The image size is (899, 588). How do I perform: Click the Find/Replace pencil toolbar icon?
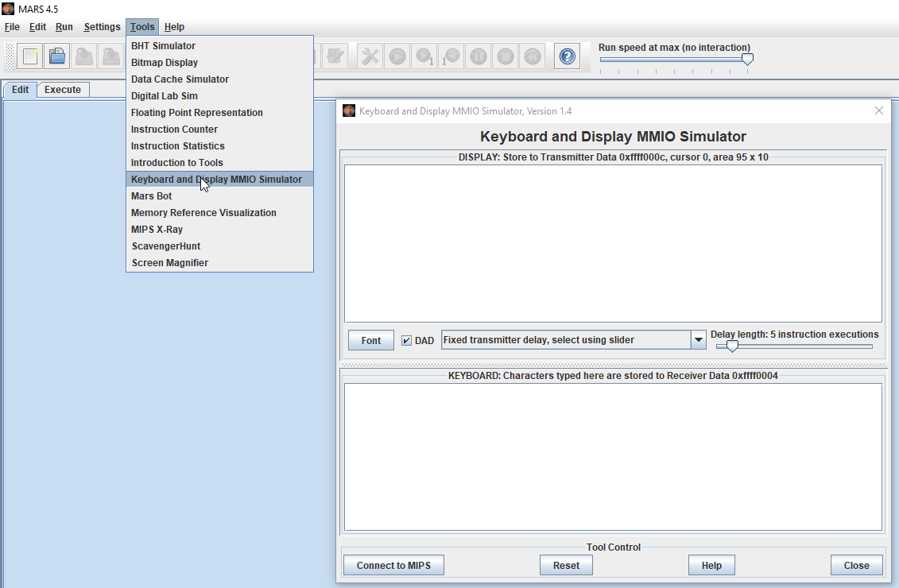coord(335,56)
